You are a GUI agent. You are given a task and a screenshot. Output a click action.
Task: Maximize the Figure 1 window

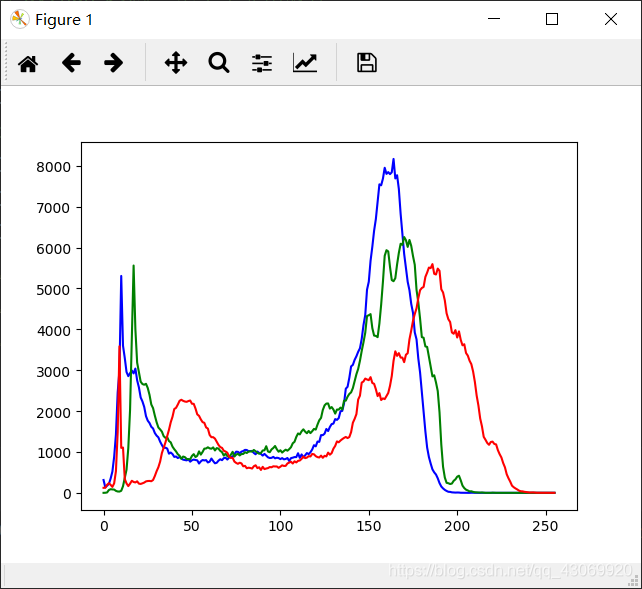552,19
